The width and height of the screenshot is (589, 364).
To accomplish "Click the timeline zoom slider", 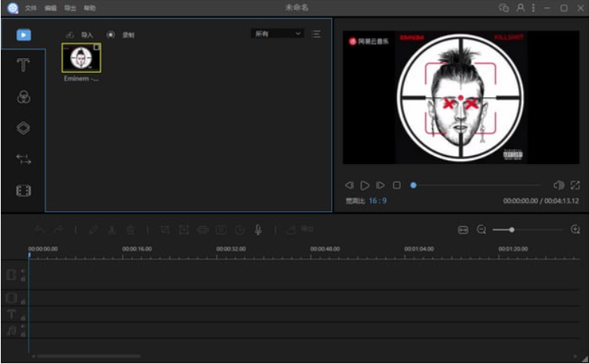I will coord(528,230).
